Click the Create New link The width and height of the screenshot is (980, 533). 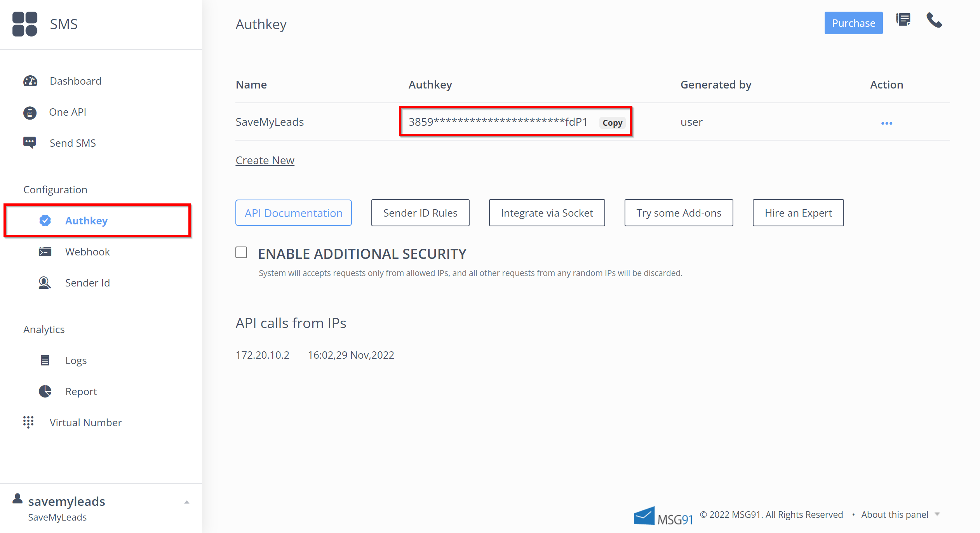click(x=265, y=160)
